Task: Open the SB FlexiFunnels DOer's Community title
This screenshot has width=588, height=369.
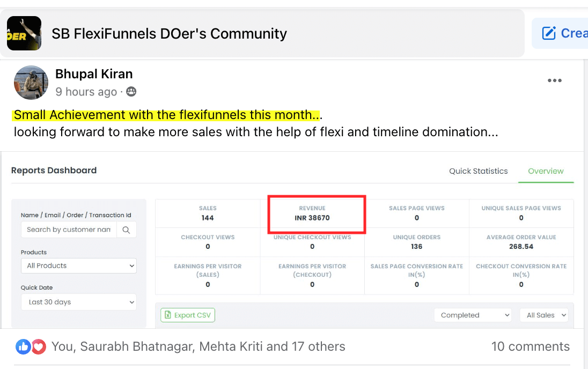Action: pos(169,33)
